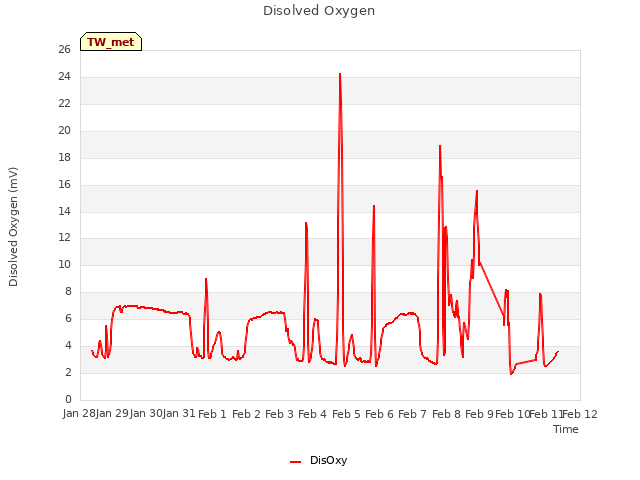Click the Jan 28 x-axis tick label
The height and width of the screenshot is (480, 640).
(x=79, y=414)
